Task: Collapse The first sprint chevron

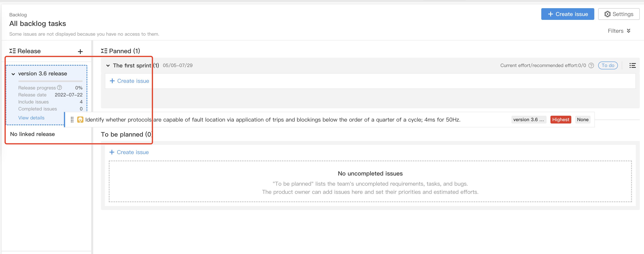Action: 108,65
